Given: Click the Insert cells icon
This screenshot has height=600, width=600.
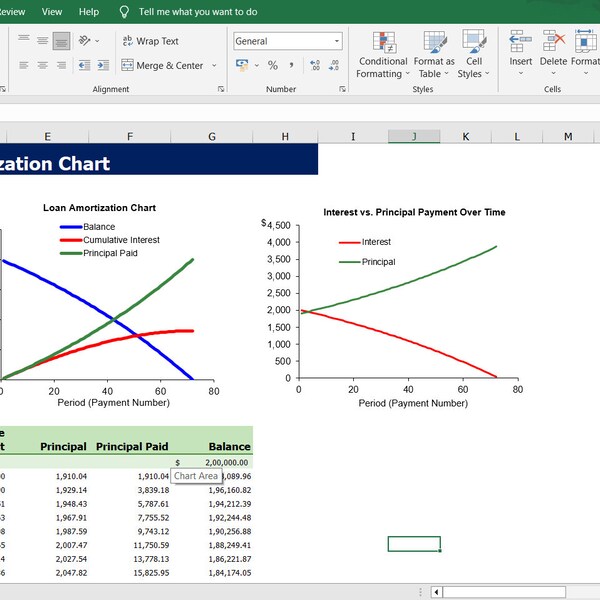Looking at the screenshot, I should (520, 41).
